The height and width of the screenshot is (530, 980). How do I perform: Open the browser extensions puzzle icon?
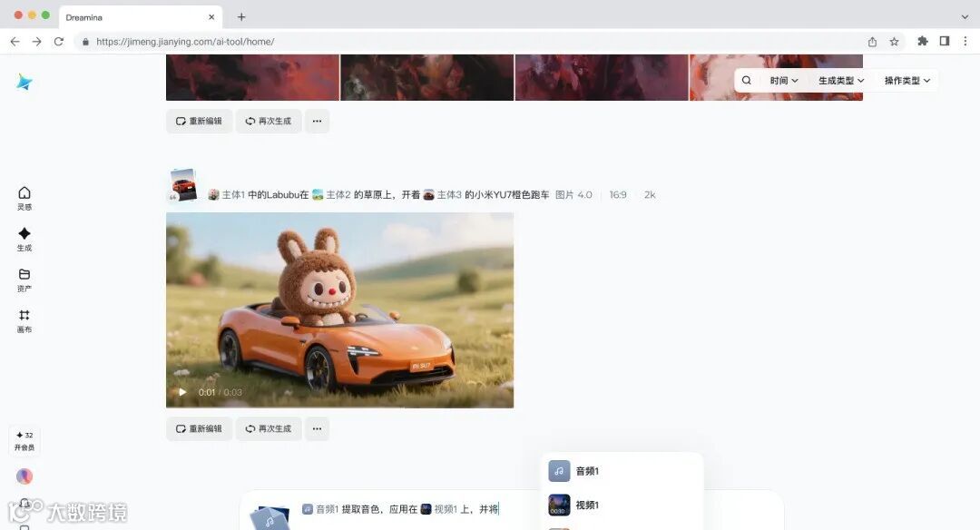click(x=923, y=41)
